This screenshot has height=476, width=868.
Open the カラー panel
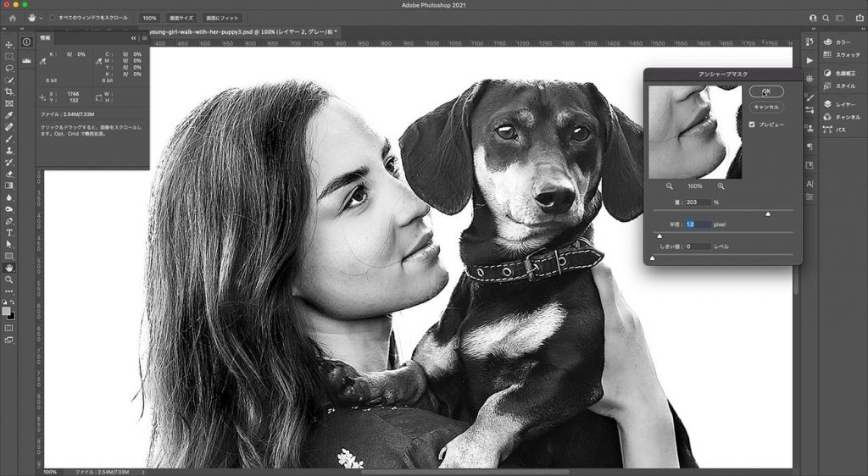coord(837,42)
